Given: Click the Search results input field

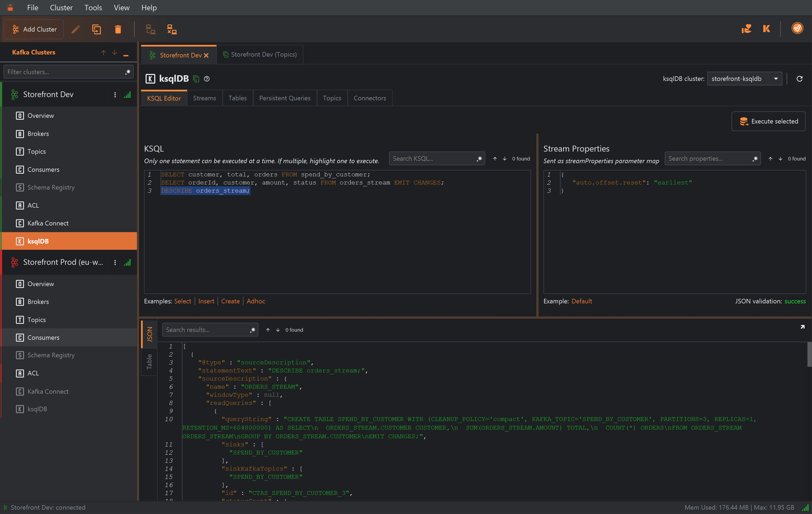Looking at the screenshot, I should coord(210,330).
